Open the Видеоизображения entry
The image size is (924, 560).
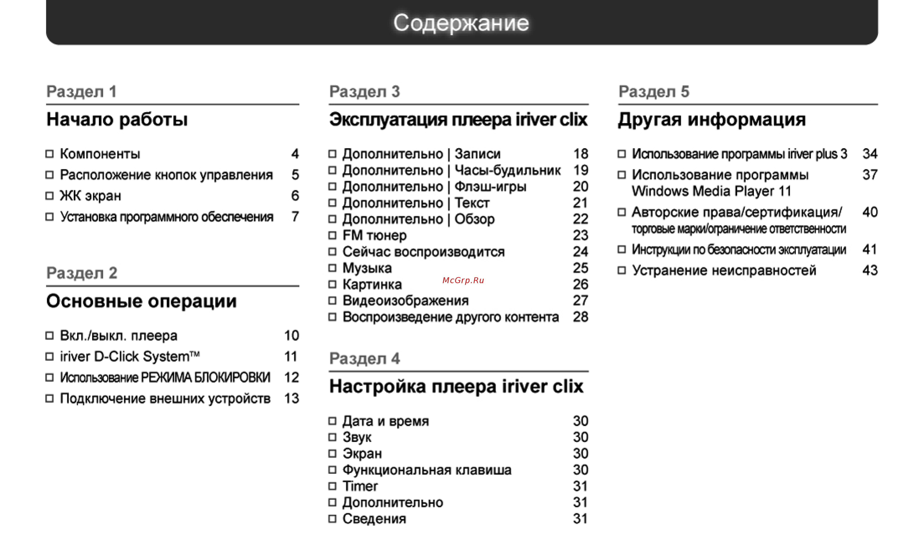[x=405, y=301]
